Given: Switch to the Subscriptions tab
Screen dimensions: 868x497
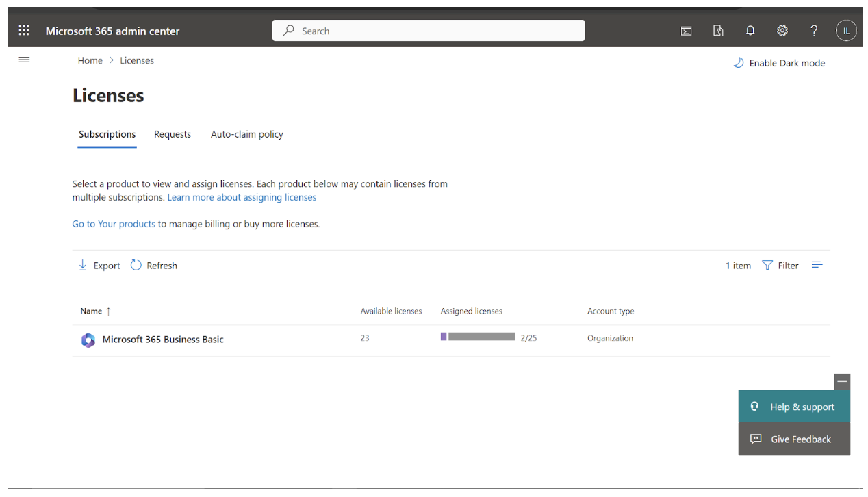Looking at the screenshot, I should [107, 134].
